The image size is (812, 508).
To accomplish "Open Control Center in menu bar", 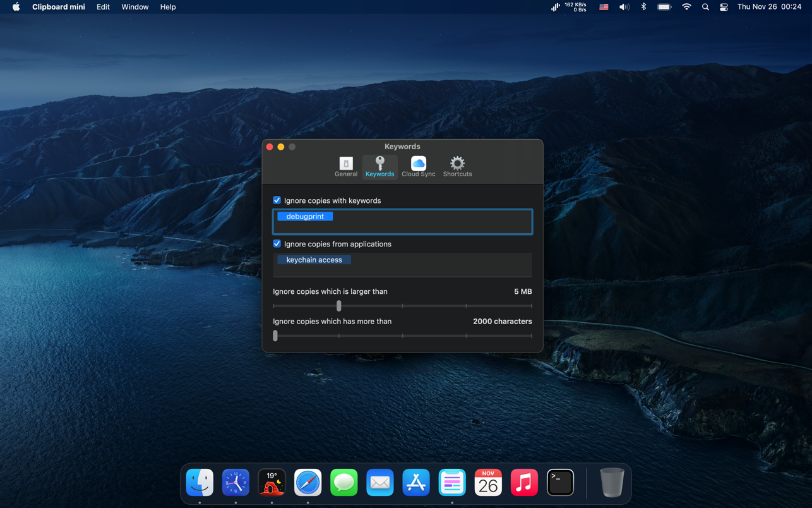I will tap(724, 7).
